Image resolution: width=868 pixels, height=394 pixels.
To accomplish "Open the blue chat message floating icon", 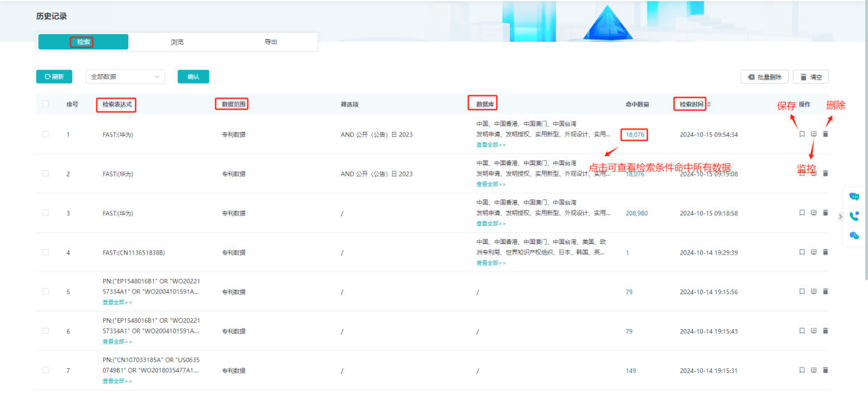I will pyautogui.click(x=854, y=197).
